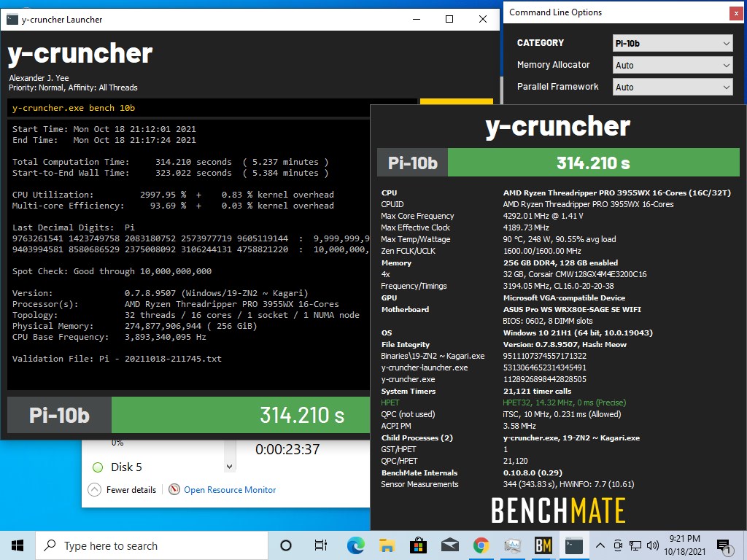
Task: Click the BENCHMATE logo
Action: (x=558, y=510)
